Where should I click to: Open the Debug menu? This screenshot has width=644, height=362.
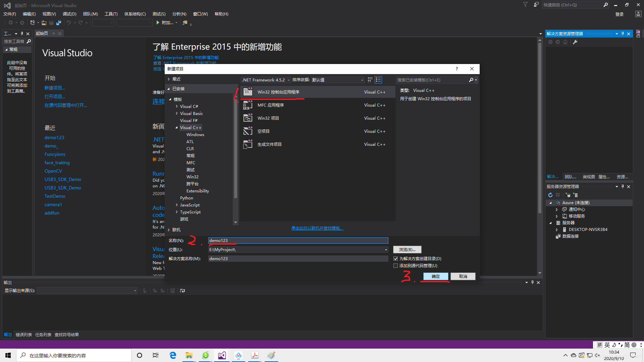(69, 14)
